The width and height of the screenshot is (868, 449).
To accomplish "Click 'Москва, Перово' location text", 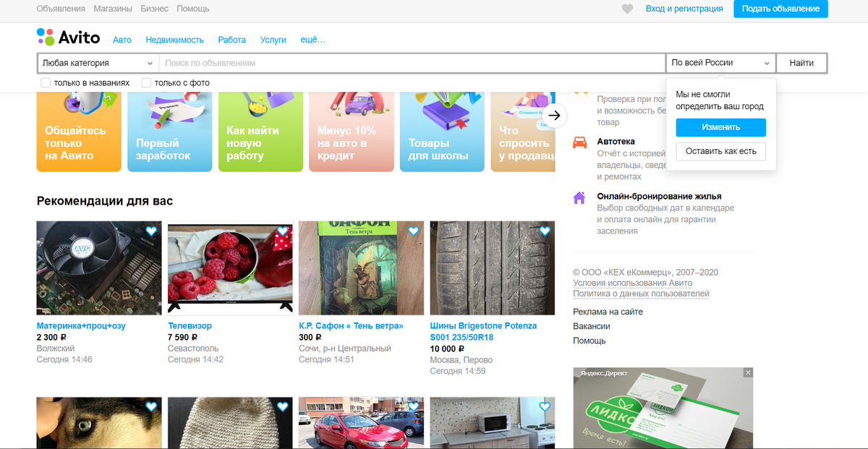I will pyautogui.click(x=461, y=360).
